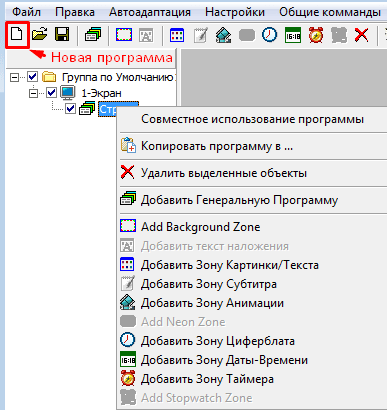Viewport: 387px width, 410px height.
Task: Click the picture/text zone toolbar icon
Action: point(177,35)
